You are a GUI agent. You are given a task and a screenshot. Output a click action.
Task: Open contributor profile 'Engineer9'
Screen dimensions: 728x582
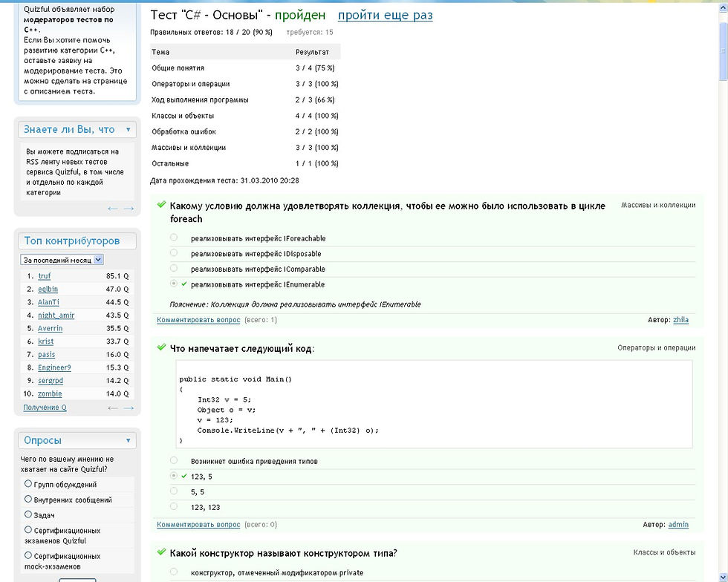pos(54,367)
